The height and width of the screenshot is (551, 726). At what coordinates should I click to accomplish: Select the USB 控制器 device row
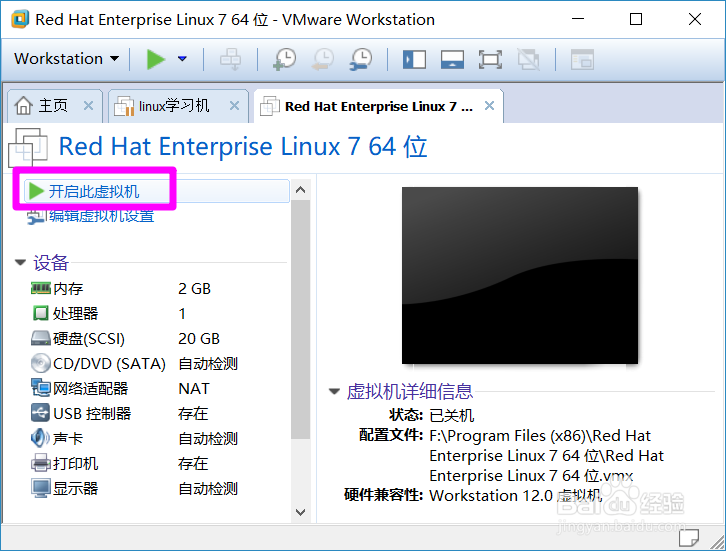120,414
